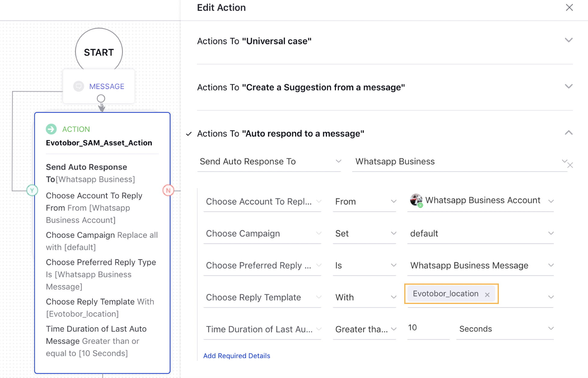Open the Greater than operator dropdown
Screen dimensions: 588x378
pyautogui.click(x=364, y=329)
